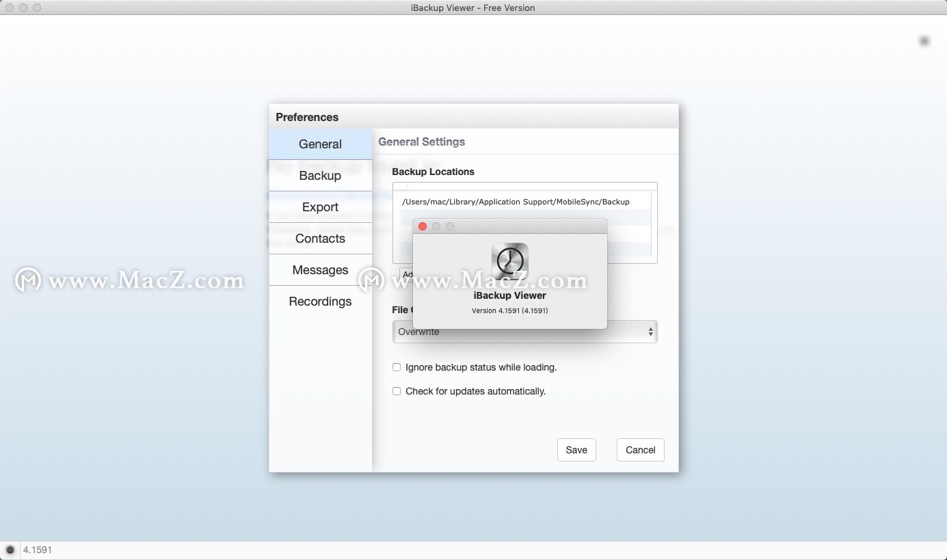This screenshot has height=560, width=947.
Task: Cancel the Preferences dialog
Action: pos(641,450)
